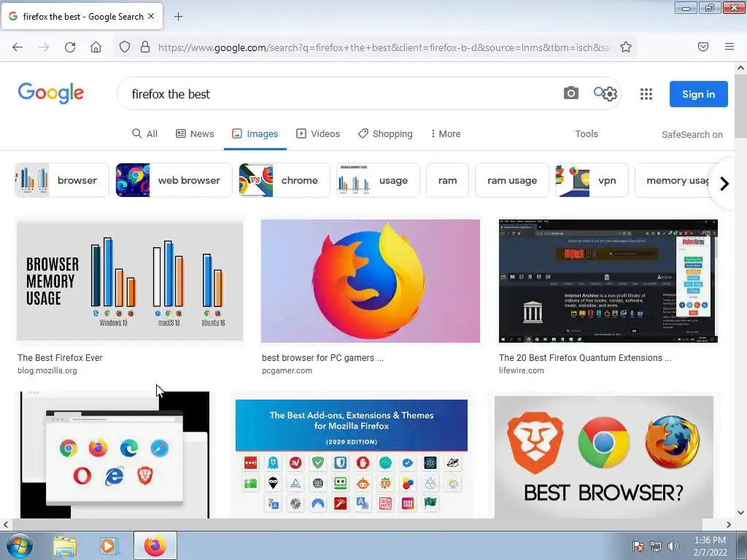Open tracking protection shield info
747x560 pixels.
124,47
